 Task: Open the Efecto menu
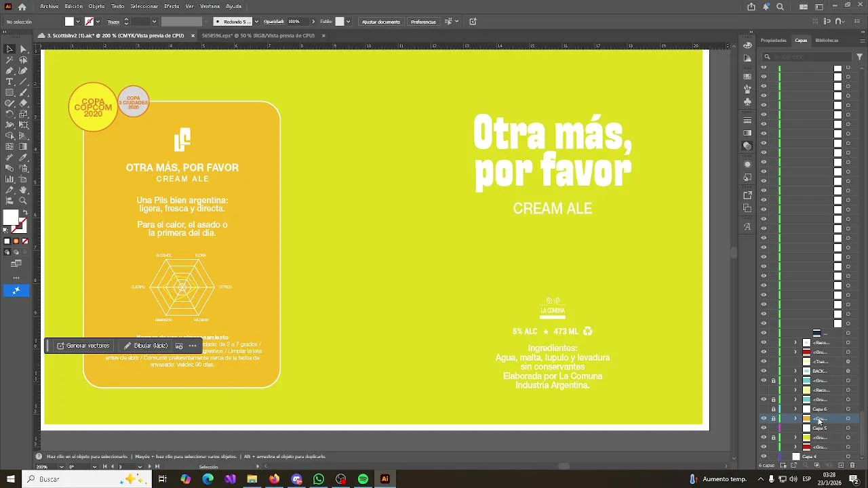pyautogui.click(x=172, y=6)
